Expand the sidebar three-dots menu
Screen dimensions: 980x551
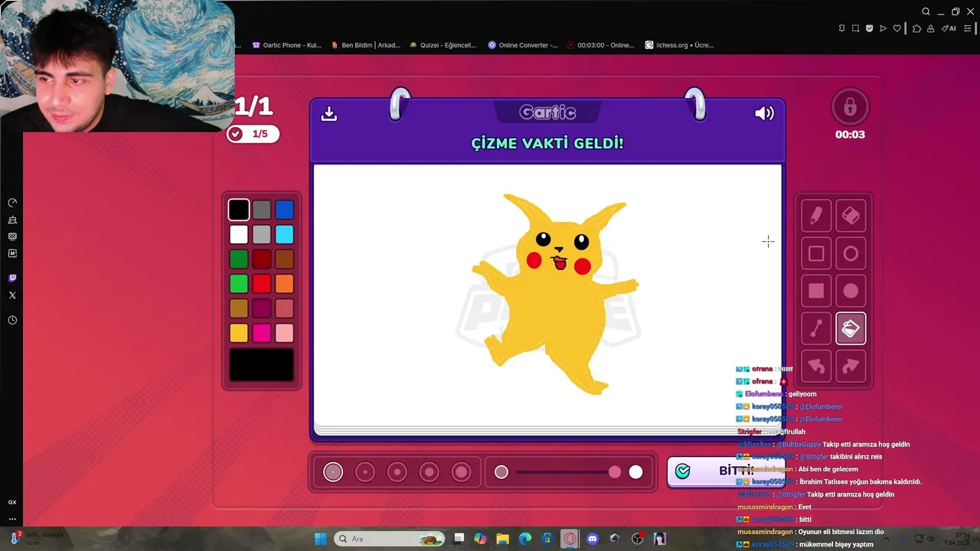tap(12, 519)
